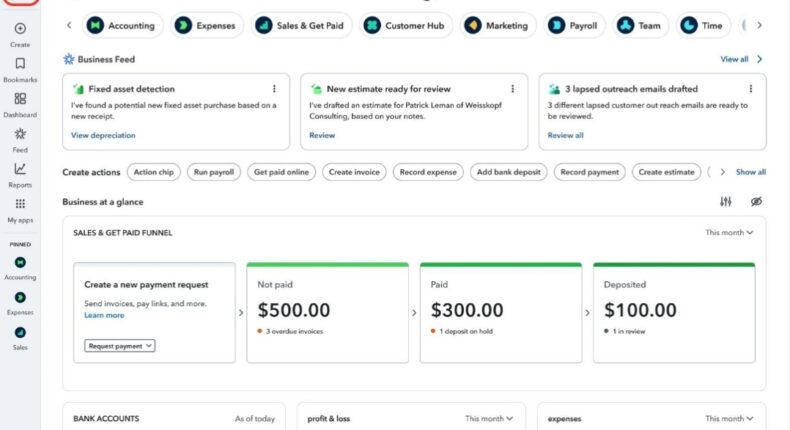Open the Feed sidebar icon
Viewport: 790px width, 430px height.
[20, 134]
